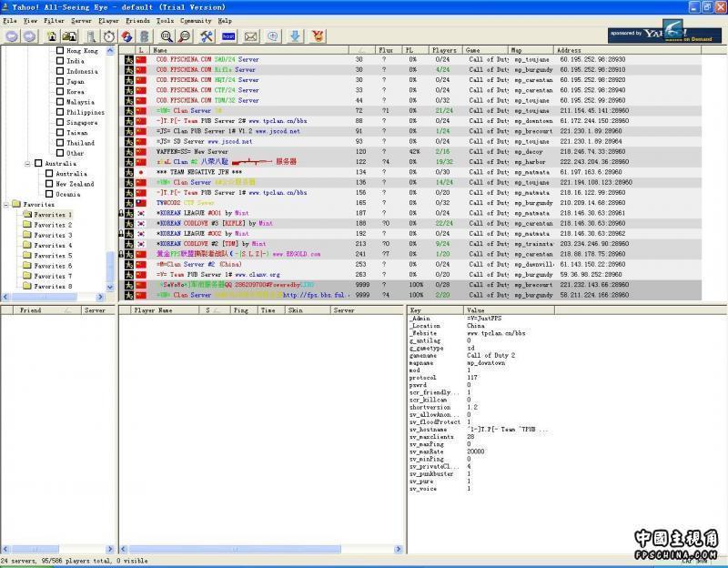Open the File menu
This screenshot has height=568, width=728.
pyautogui.click(x=10, y=21)
